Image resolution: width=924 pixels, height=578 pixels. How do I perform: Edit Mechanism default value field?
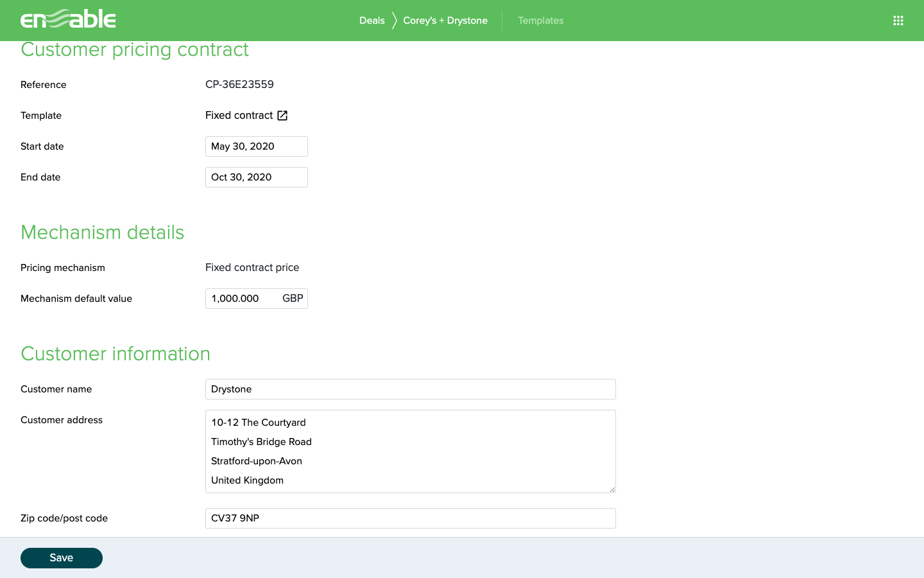(257, 299)
